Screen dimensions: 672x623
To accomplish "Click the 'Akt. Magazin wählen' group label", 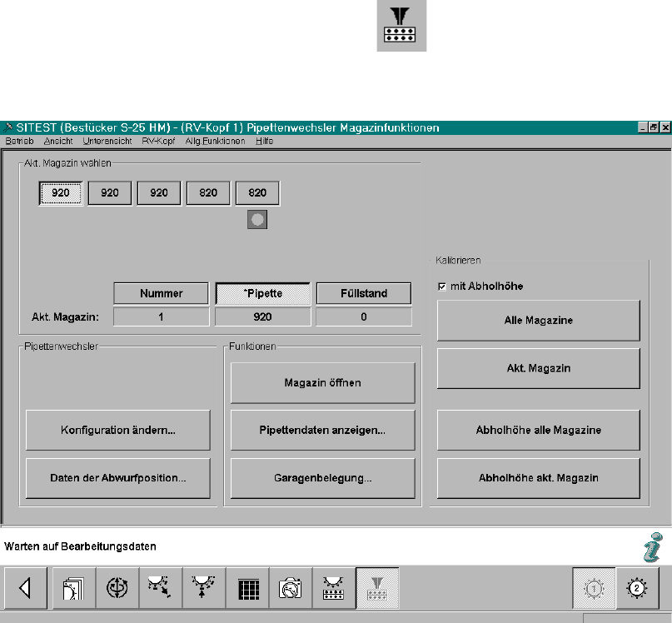I will [x=67, y=163].
